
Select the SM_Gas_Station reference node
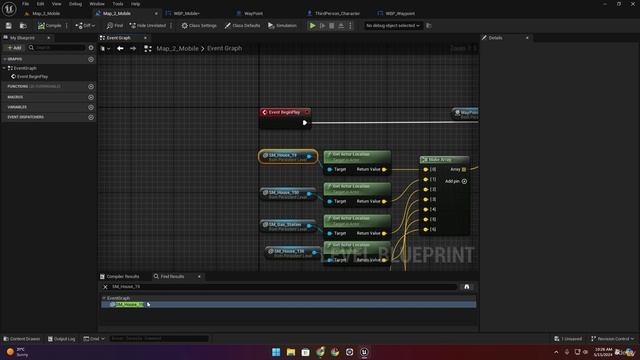point(287,226)
